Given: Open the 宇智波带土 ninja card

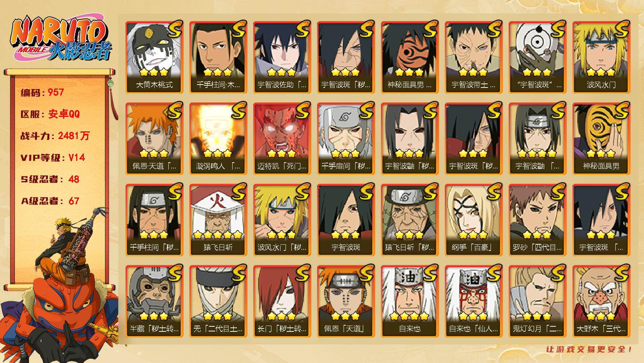Looking at the screenshot, I should [473, 57].
